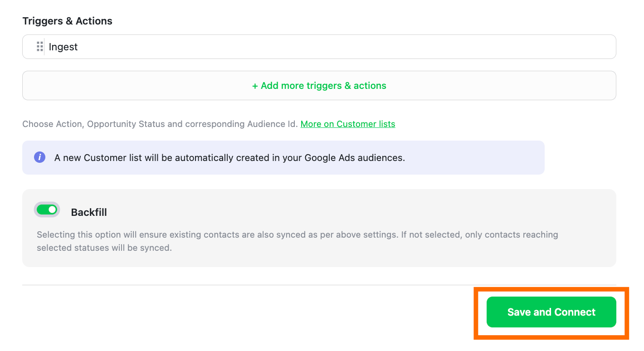Click the Customer list auto-creation notice text

229,158
